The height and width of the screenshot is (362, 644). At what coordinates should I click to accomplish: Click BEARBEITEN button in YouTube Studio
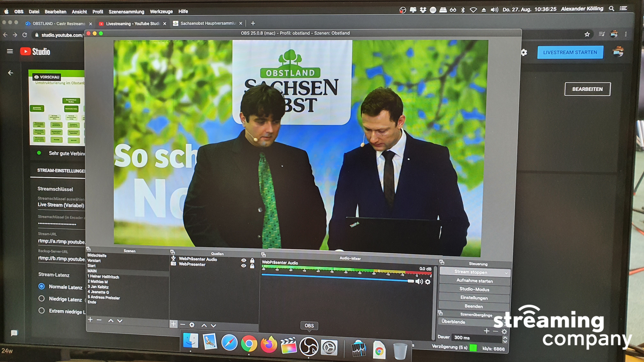point(587,89)
